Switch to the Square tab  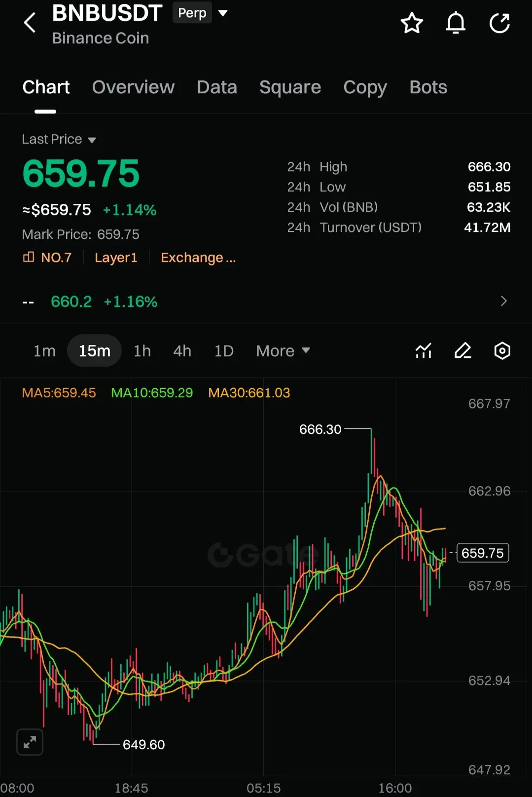[x=290, y=87]
